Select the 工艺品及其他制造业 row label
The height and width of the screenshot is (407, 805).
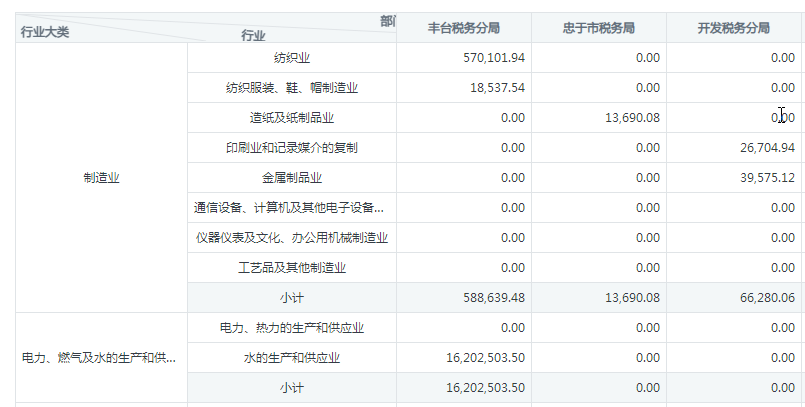(x=292, y=268)
